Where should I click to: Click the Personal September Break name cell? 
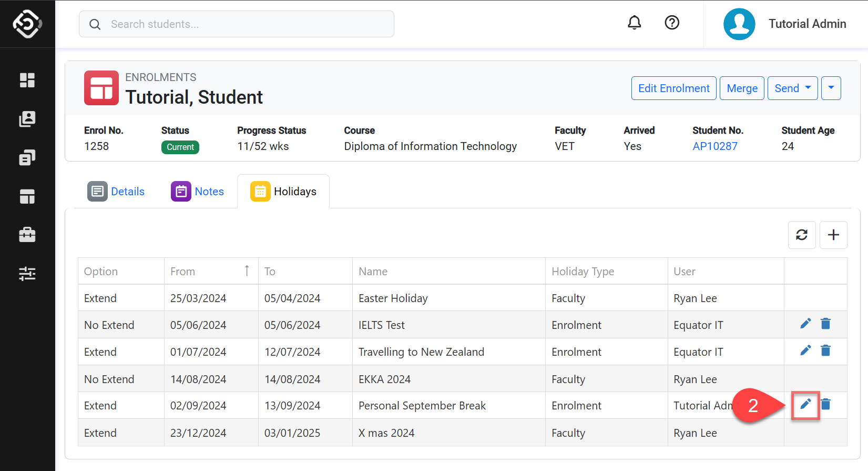449,406
